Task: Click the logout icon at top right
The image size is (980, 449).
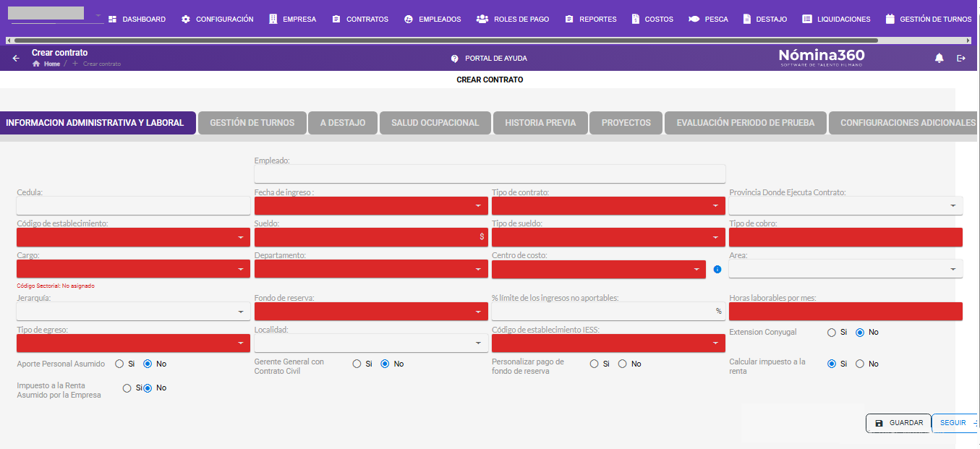Action: (x=961, y=58)
